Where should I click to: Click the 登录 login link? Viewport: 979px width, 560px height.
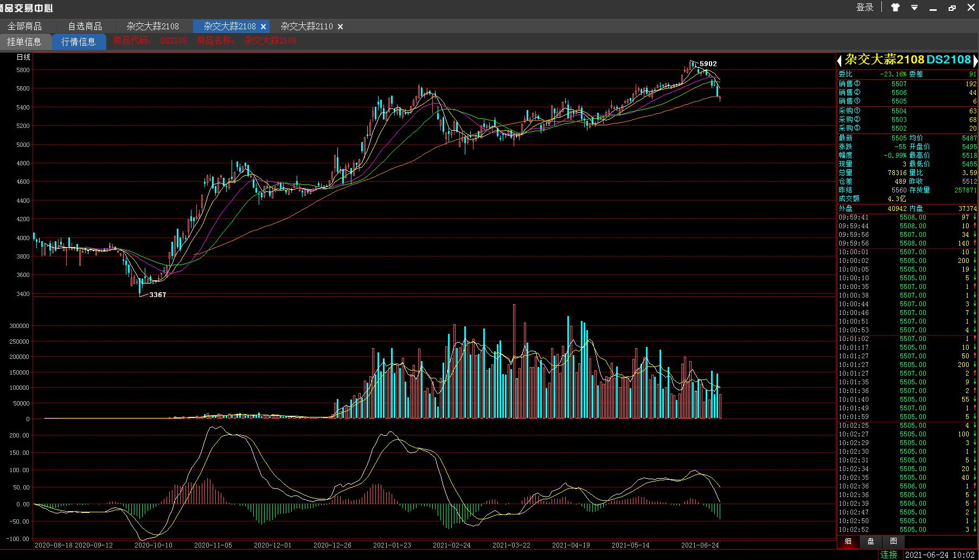coord(865,8)
